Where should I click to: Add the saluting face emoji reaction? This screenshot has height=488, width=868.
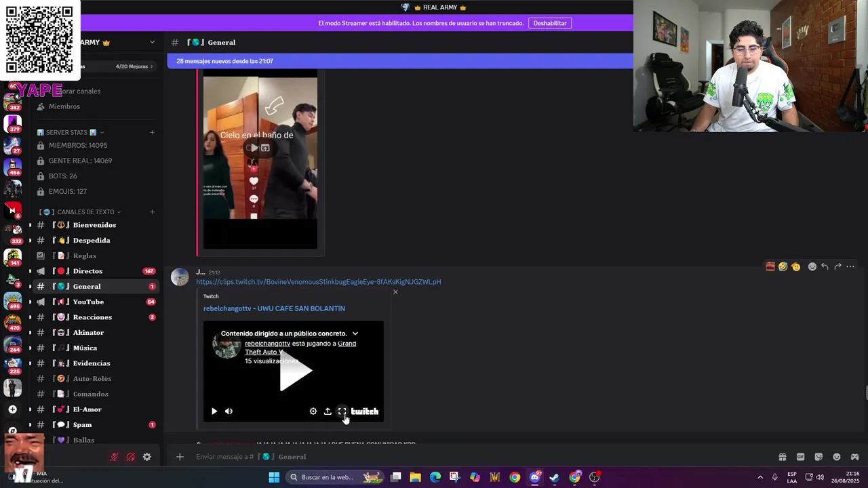point(795,267)
